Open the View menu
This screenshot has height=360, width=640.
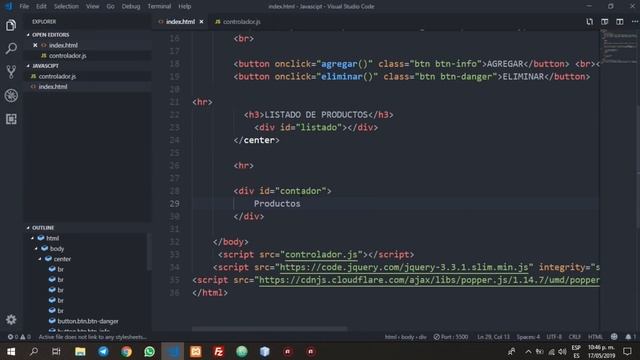pyautogui.click(x=92, y=7)
